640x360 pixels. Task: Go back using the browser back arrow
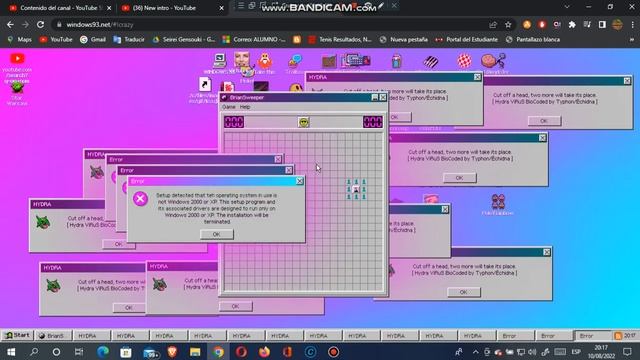tap(10, 24)
